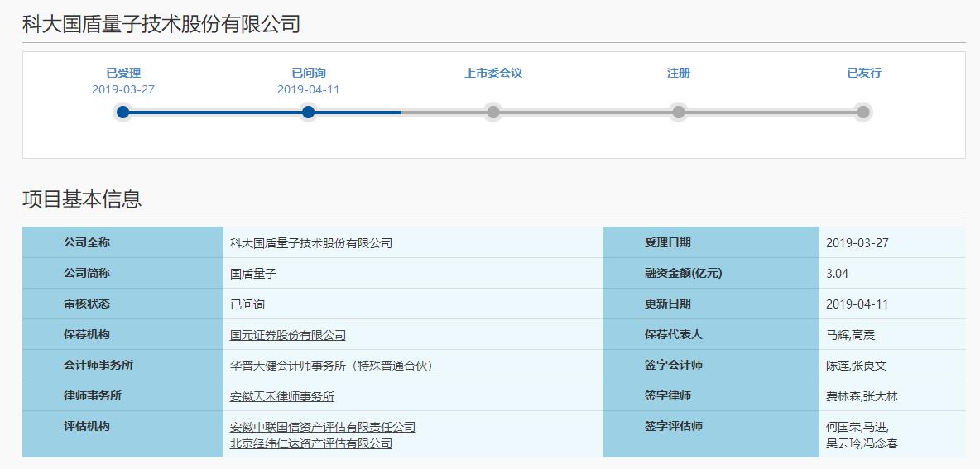Click the 注册 progress step dot
Screen dimensions: 980x469
(x=678, y=112)
